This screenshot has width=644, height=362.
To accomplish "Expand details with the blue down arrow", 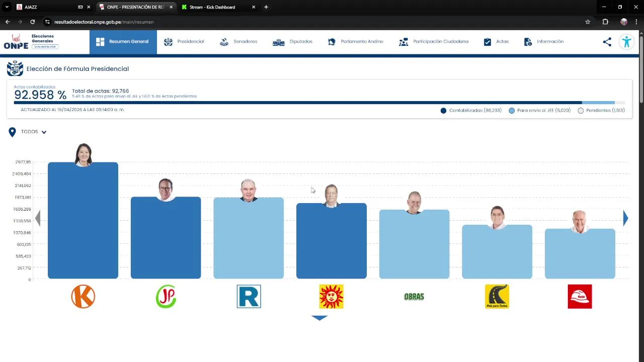I will pyautogui.click(x=319, y=318).
